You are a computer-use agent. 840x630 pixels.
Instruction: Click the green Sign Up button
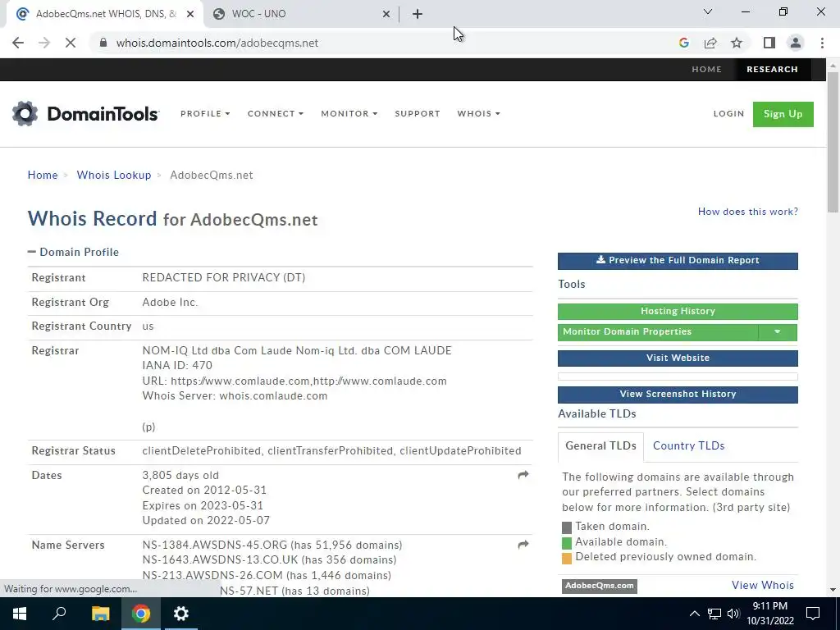coord(783,114)
